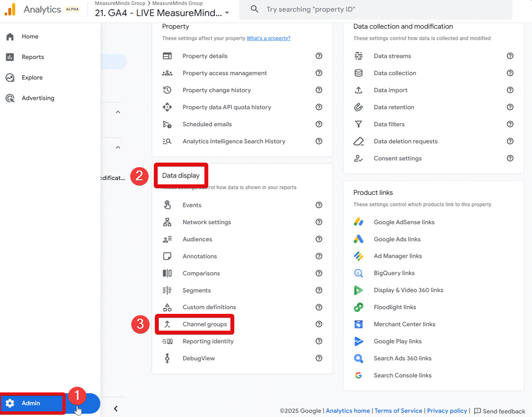Select Advertising in the left navigation
Viewport: 532px width, 417px height.
pos(38,98)
